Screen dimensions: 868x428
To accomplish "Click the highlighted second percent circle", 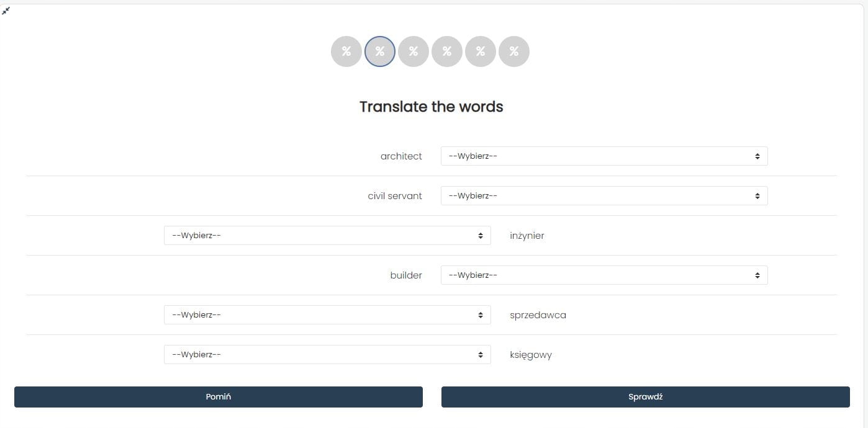I will click(x=380, y=51).
